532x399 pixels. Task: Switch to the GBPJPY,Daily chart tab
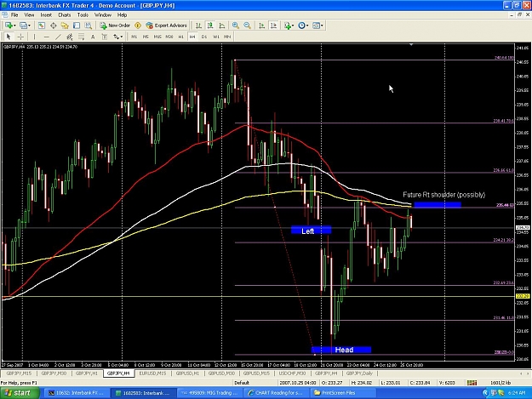[359, 373]
